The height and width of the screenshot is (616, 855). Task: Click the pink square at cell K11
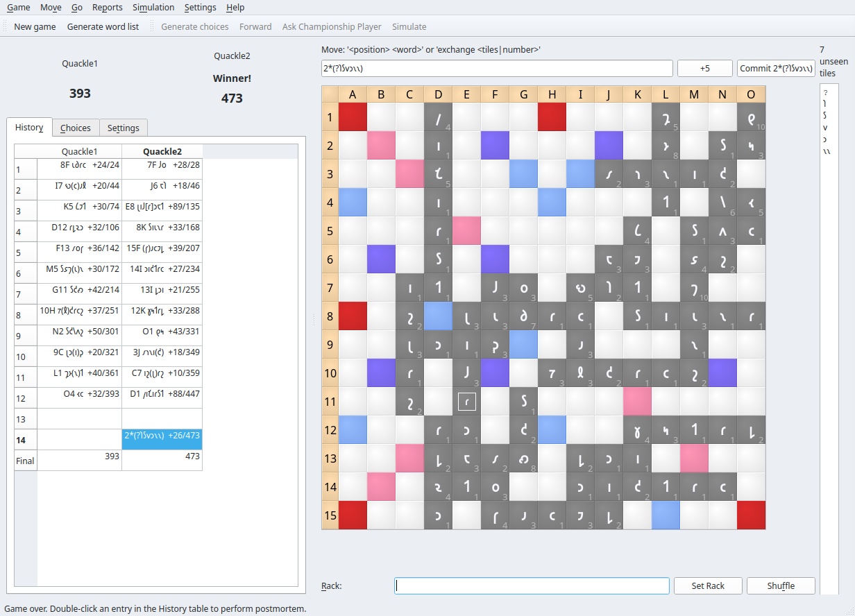click(637, 402)
